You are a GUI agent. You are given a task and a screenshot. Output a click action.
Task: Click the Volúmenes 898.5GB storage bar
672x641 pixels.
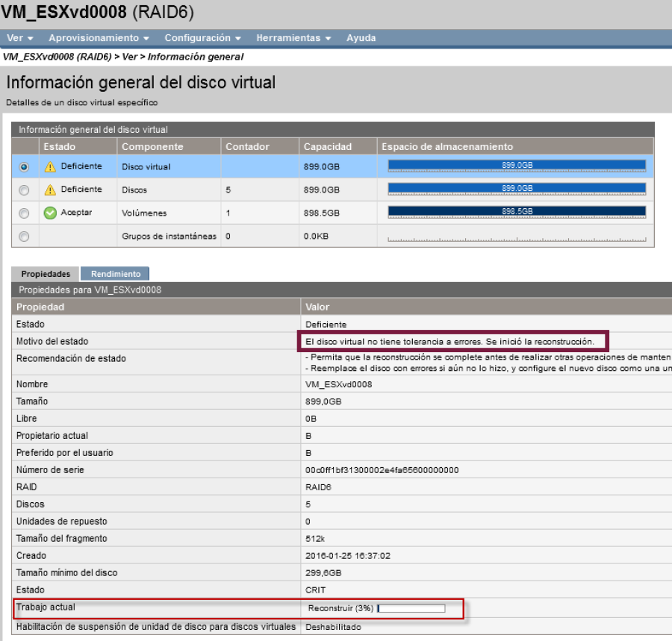(517, 212)
